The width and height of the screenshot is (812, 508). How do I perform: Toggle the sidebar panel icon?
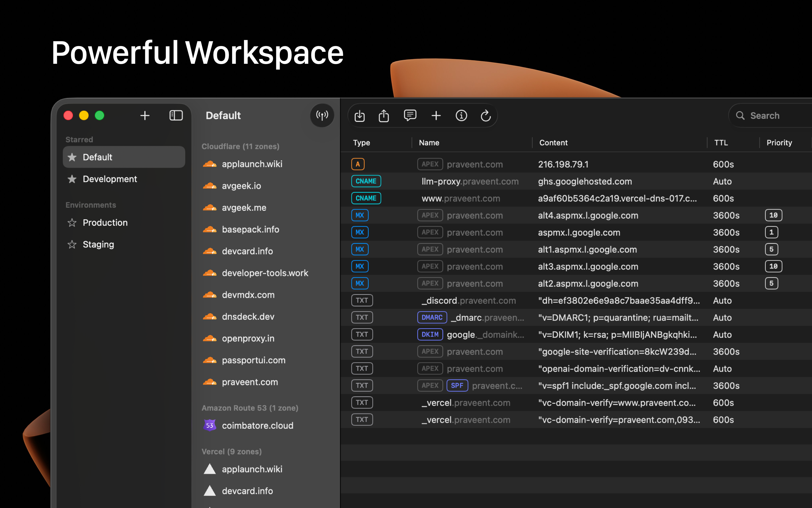click(x=176, y=116)
